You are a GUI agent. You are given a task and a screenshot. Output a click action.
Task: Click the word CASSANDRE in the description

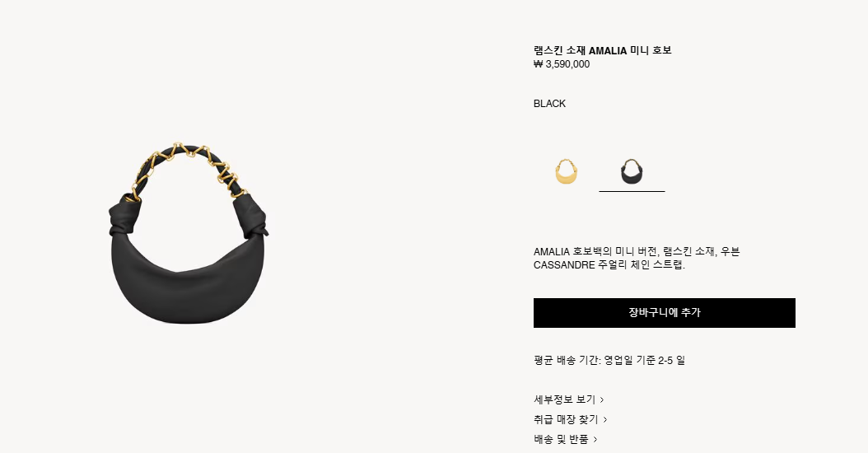[564, 264]
